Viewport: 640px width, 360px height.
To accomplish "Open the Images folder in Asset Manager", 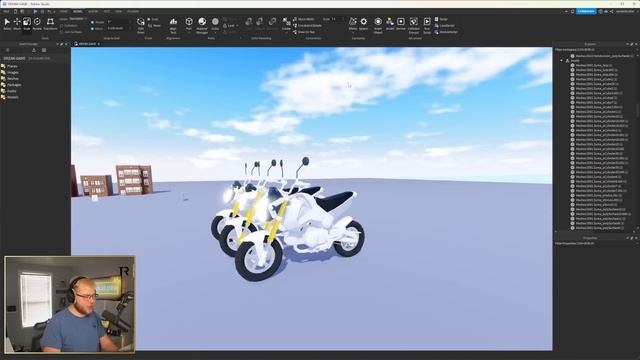I will 10,72.
